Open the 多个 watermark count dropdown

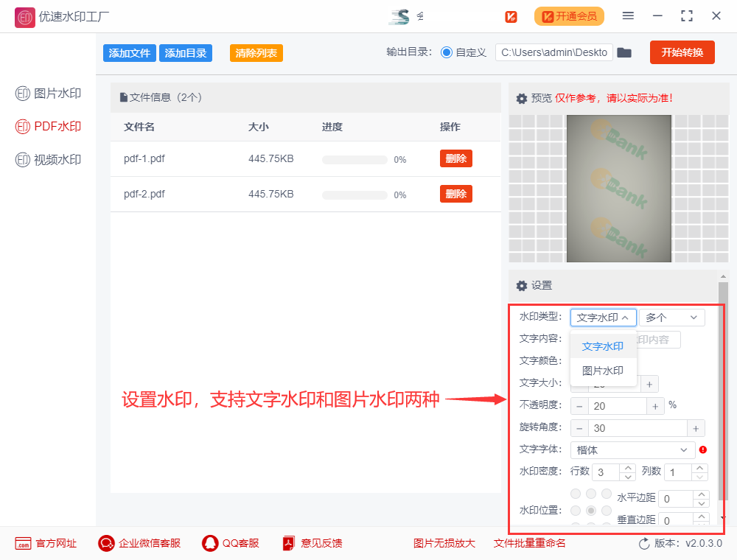[x=671, y=318]
